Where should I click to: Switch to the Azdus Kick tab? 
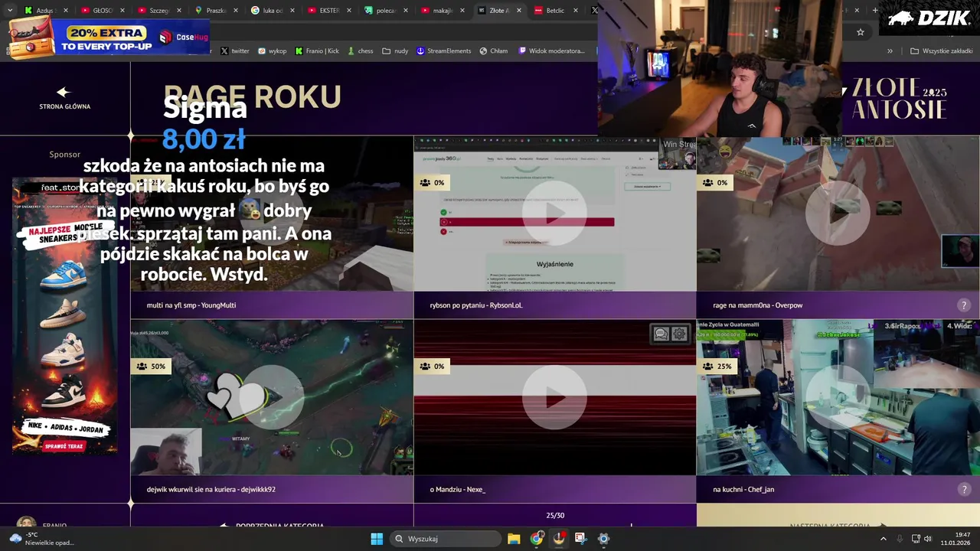point(46,11)
